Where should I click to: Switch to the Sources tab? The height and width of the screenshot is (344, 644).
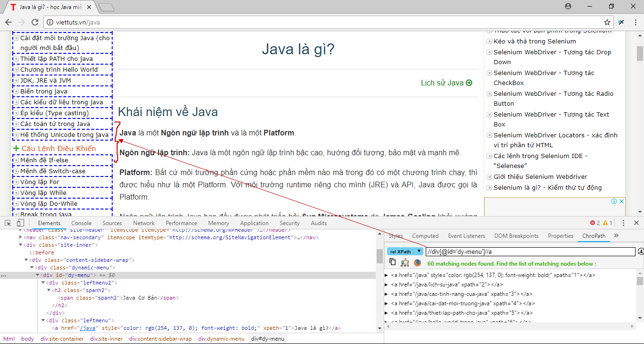click(x=112, y=223)
